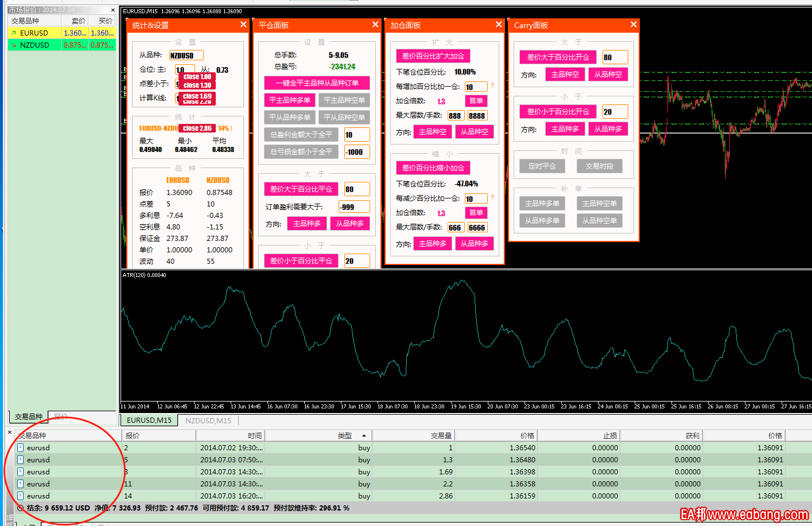Image resolution: width=812 pixels, height=526 pixels.
Task: Click 差价小于百分比开仓 in Carry面板
Action: pos(558,112)
